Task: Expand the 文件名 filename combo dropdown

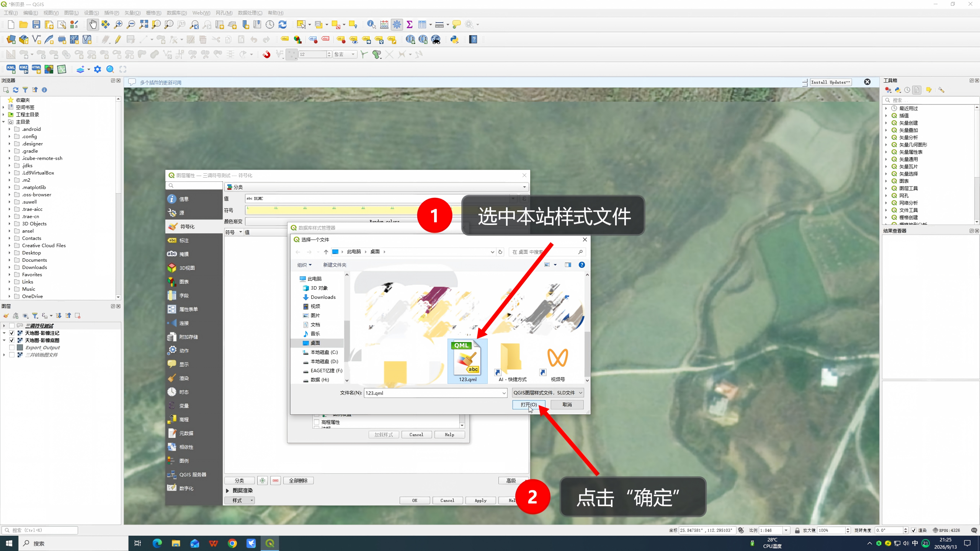Action: coord(504,393)
